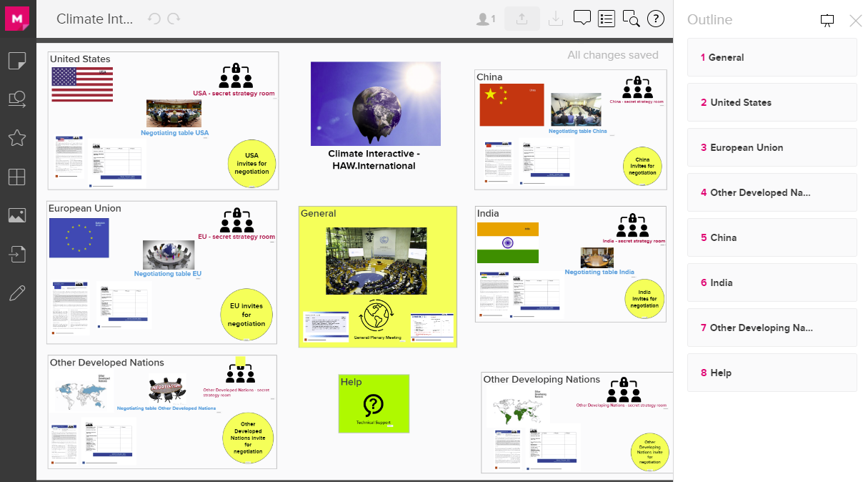This screenshot has height=482, width=868.
Task: Click the Technical Support question icon
Action: point(374,405)
